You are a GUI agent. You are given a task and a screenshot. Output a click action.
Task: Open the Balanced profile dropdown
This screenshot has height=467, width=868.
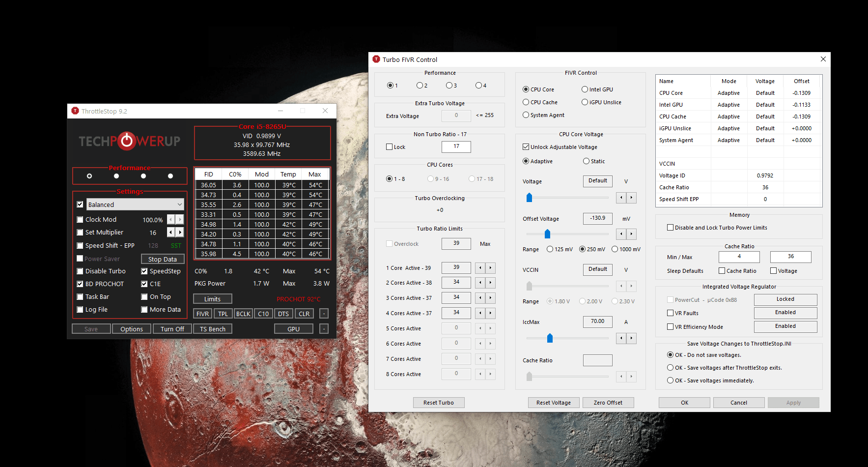135,204
